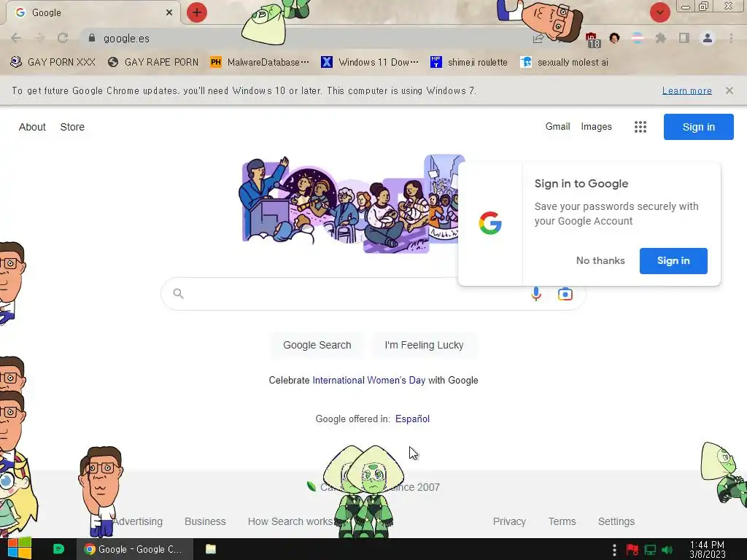The image size is (747, 560).
Task: Open the MalwareDatabase bookmark
Action: click(x=260, y=62)
